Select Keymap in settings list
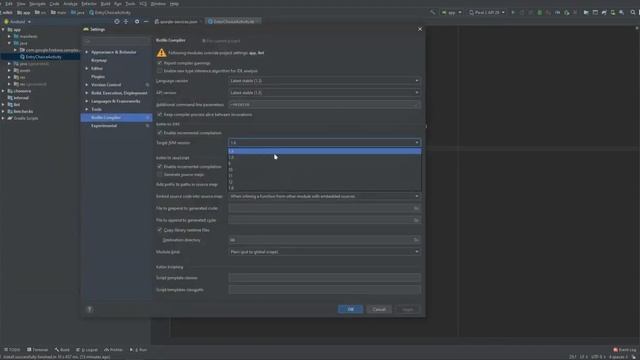Image resolution: width=640 pixels, height=360 pixels. (99, 60)
